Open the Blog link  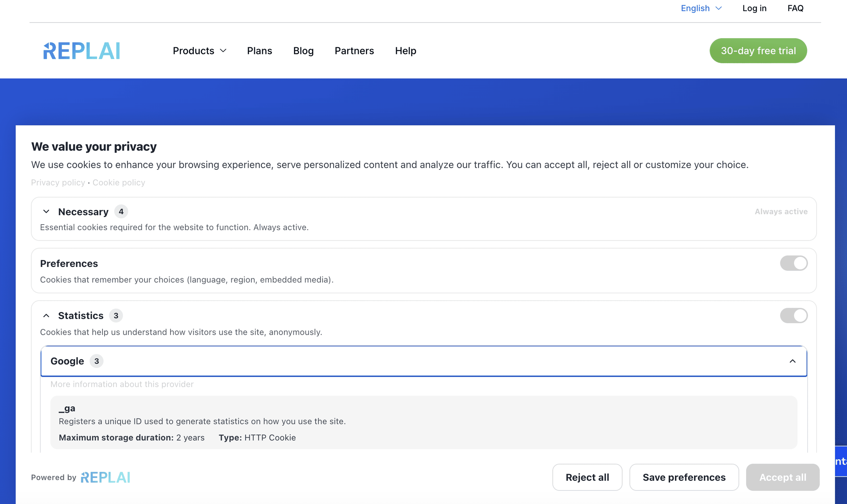pyautogui.click(x=303, y=51)
